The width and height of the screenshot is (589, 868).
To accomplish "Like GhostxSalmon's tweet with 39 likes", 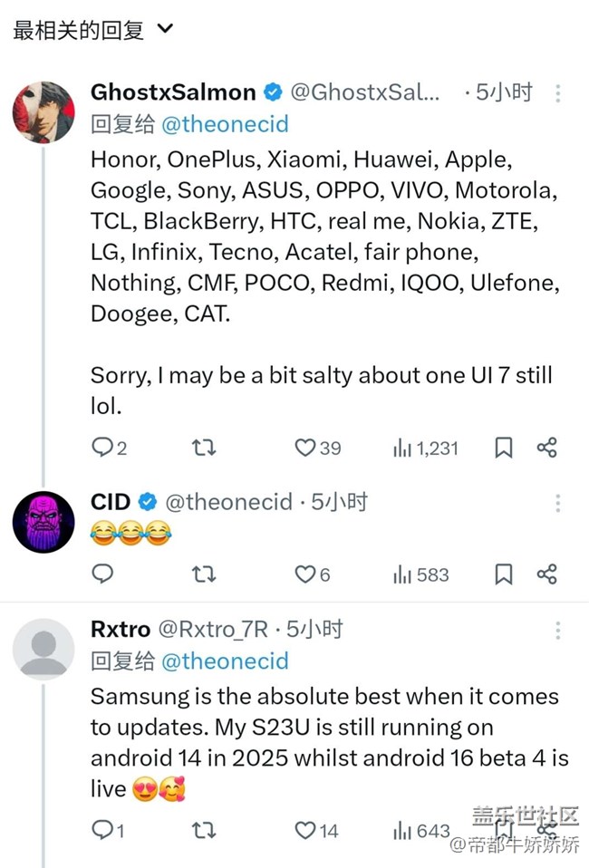I will (305, 447).
